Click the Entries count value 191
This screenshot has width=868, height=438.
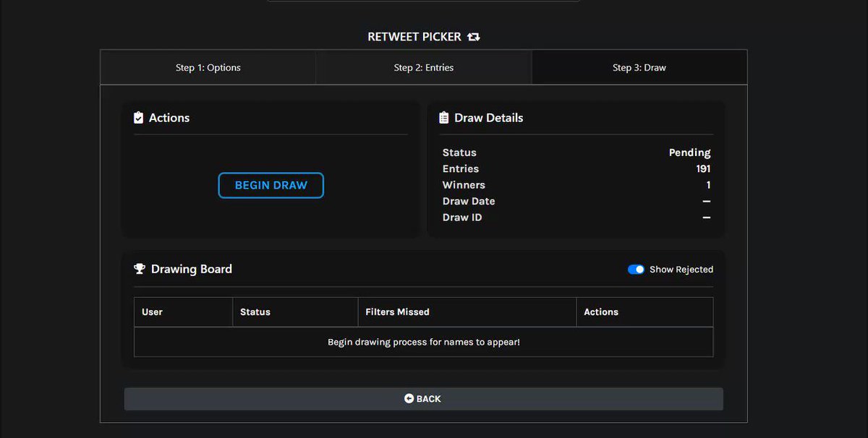(x=703, y=168)
